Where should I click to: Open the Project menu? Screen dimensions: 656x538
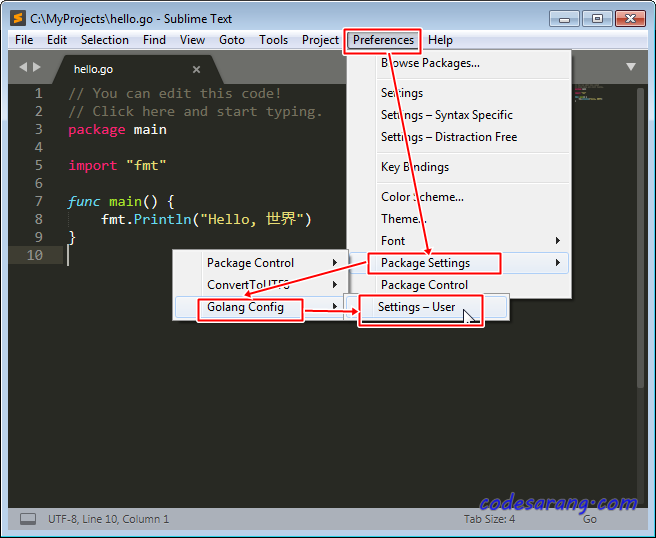[x=320, y=40]
